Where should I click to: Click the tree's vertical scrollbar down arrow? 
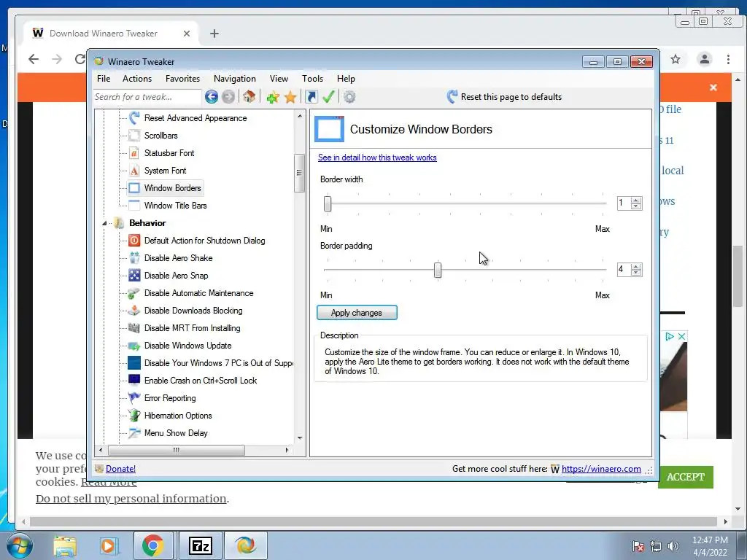(x=300, y=437)
